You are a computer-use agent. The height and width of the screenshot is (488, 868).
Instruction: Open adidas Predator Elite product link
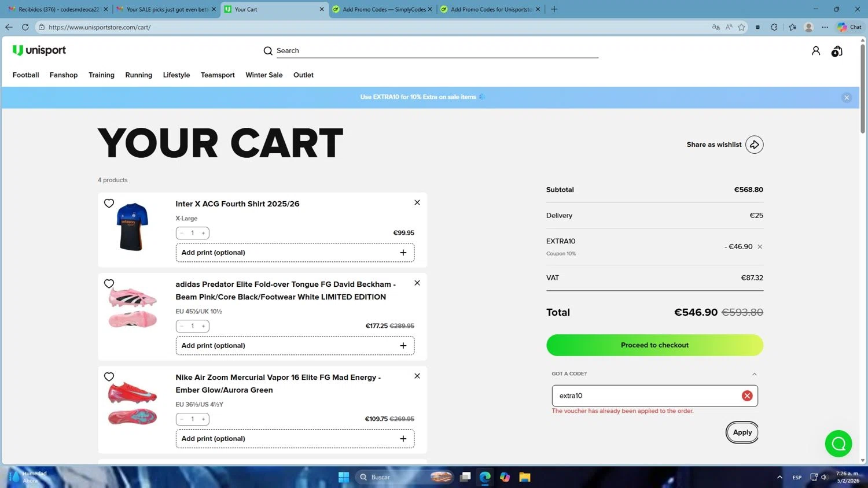(285, 291)
